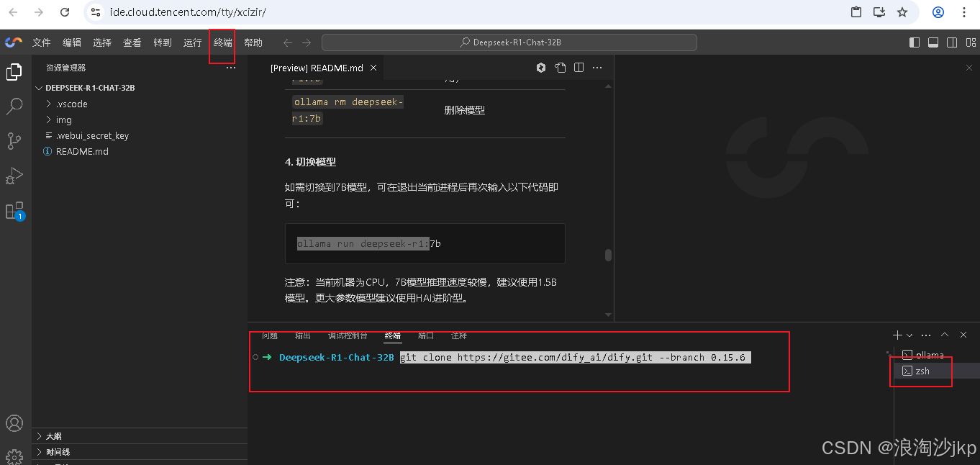980x465 pixels.
Task: Click the Cloud Studio logo icon
Action: (13, 42)
